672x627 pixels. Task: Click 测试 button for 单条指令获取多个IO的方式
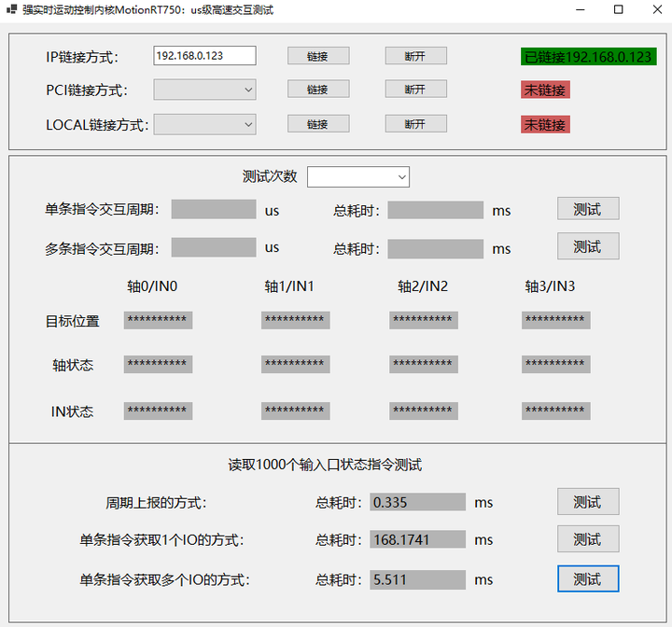click(588, 578)
